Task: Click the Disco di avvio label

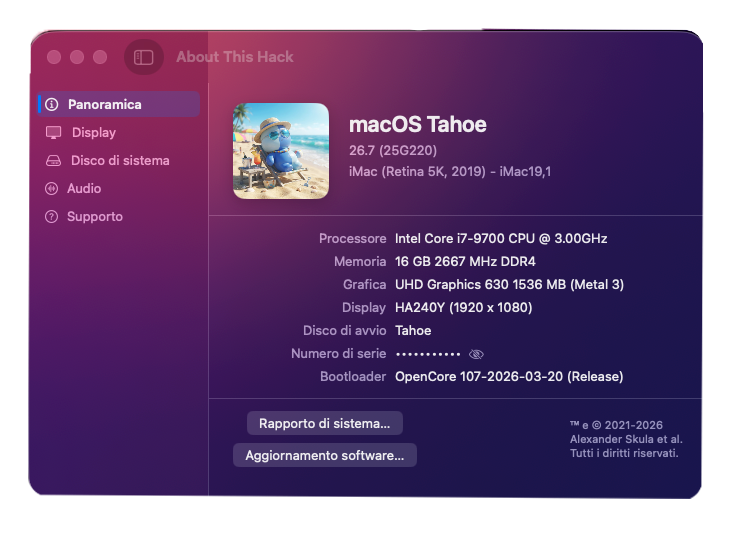Action: tap(345, 330)
